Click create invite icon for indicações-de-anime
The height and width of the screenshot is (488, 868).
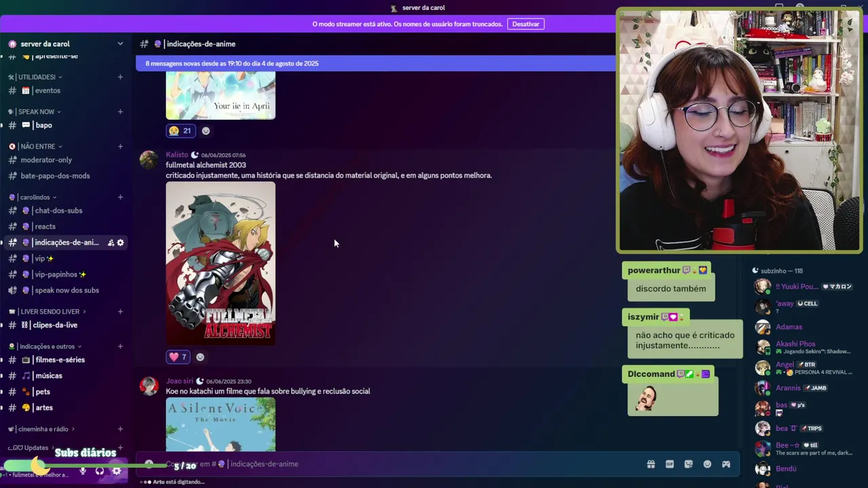tap(111, 243)
